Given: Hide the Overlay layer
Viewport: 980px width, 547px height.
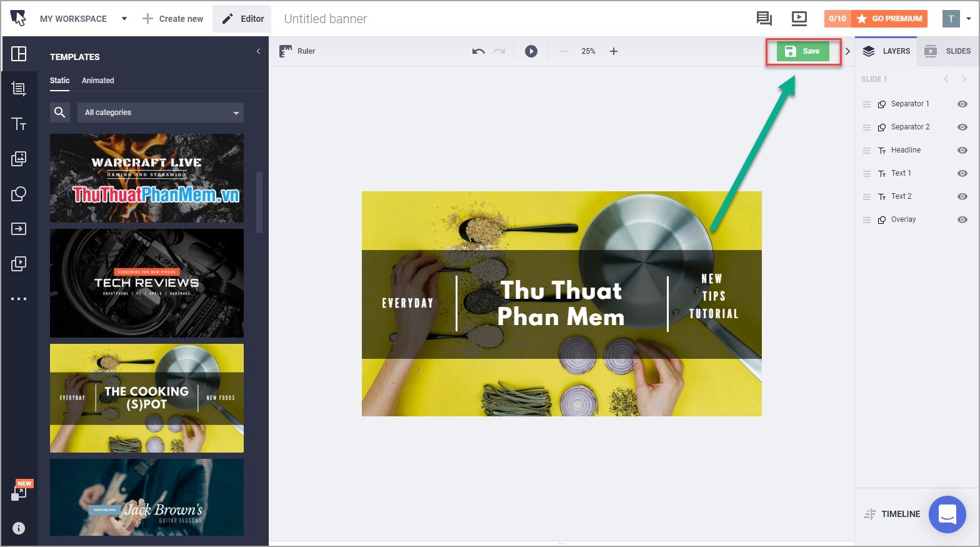Looking at the screenshot, I should point(962,219).
